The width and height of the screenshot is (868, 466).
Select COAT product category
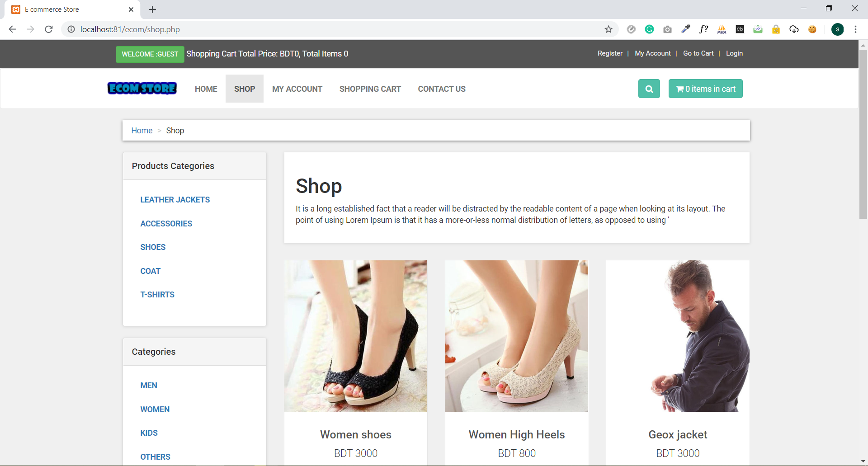tap(150, 271)
